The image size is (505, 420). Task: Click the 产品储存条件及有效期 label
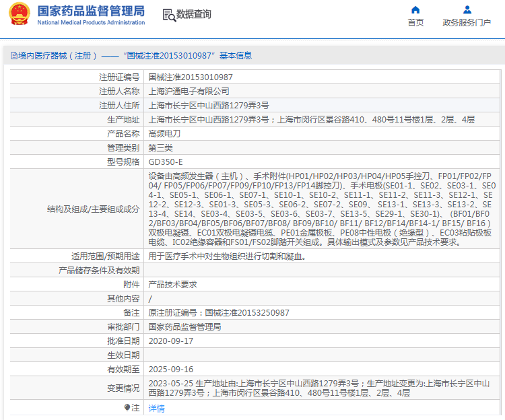tap(99, 271)
